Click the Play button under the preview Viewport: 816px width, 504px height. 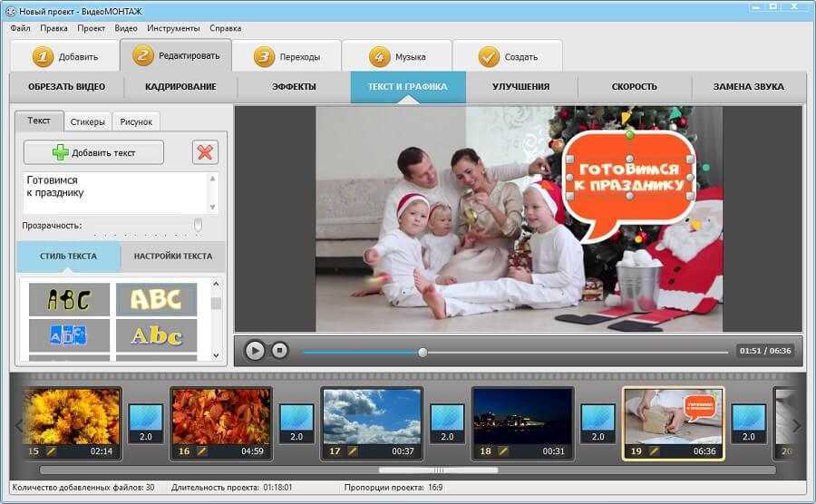tap(255, 351)
